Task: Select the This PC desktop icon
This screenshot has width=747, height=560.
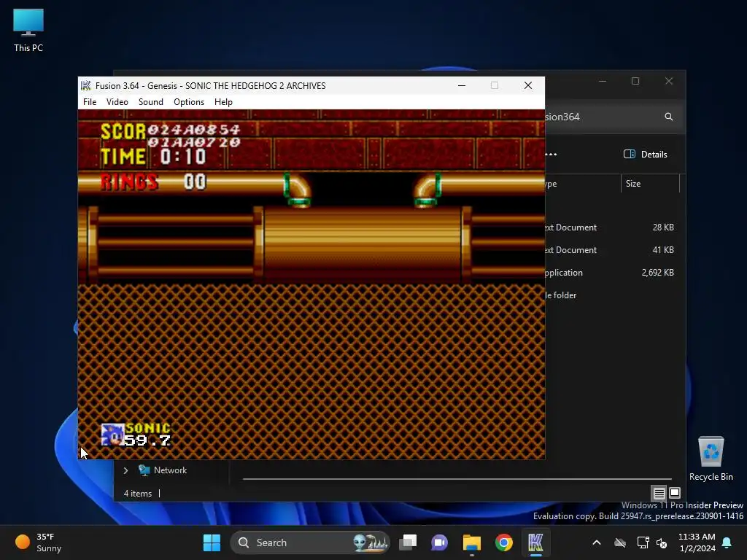Action: coord(28,31)
